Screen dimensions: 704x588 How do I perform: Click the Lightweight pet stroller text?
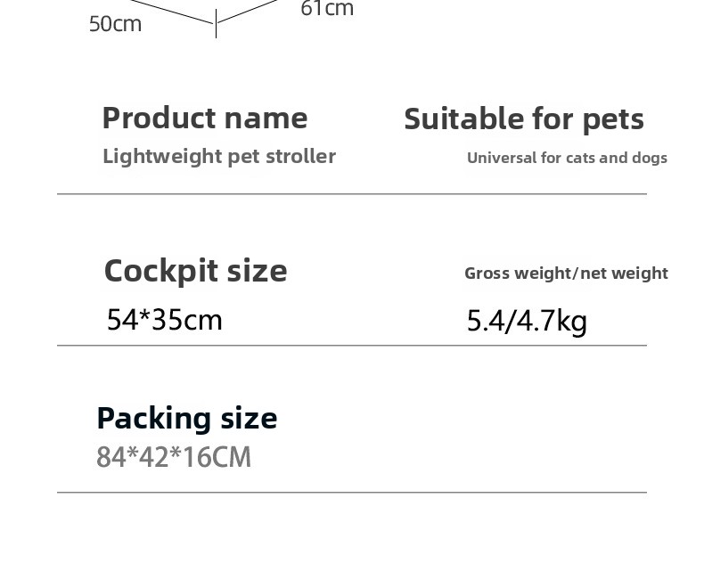(x=218, y=157)
